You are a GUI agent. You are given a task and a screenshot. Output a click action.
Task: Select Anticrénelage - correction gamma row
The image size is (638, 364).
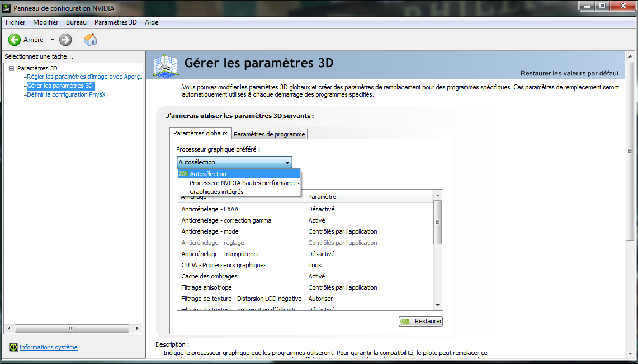pyautogui.click(x=305, y=220)
